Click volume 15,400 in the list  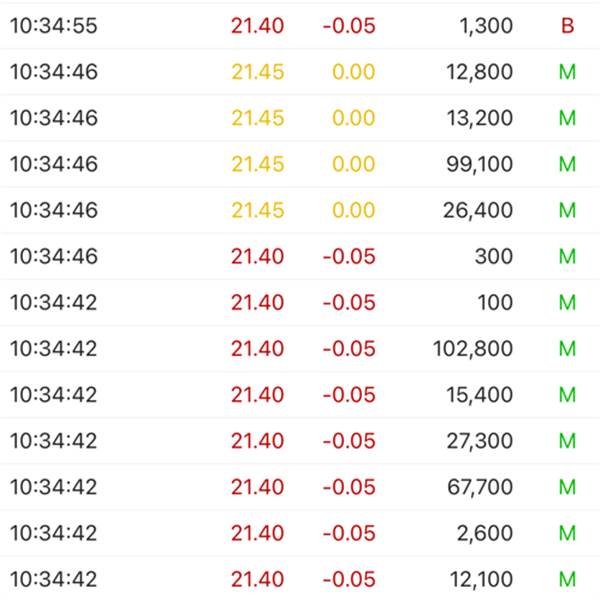pyautogui.click(x=479, y=395)
